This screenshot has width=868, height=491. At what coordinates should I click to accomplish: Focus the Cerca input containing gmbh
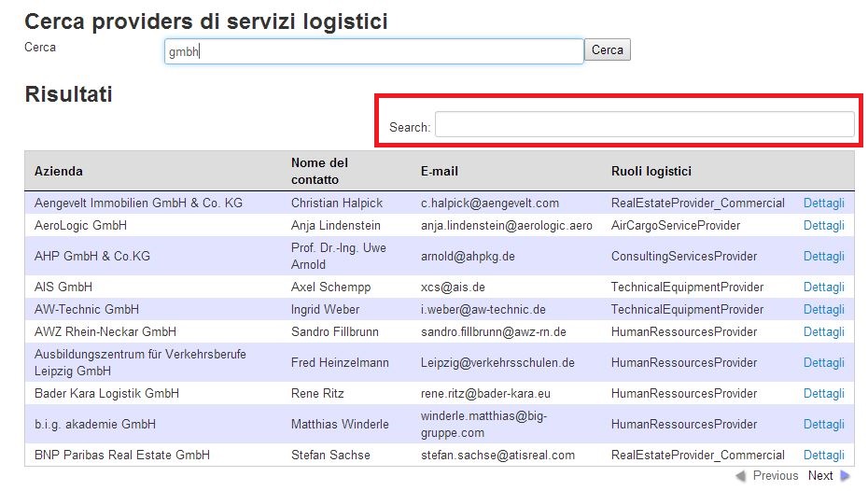coord(374,51)
